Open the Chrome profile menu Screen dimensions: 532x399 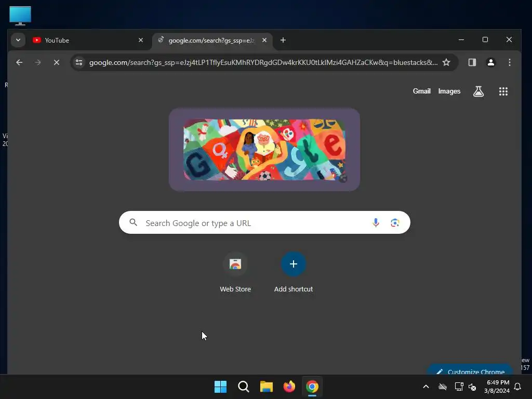click(x=490, y=62)
